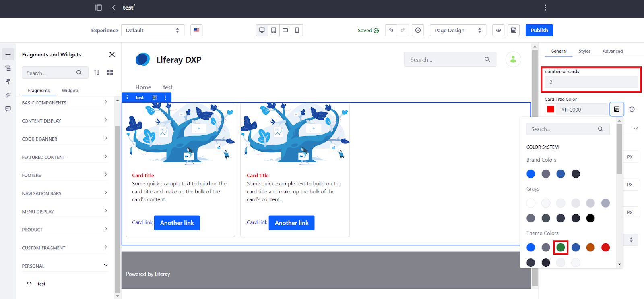644x299 pixels.
Task: Open test fragment options kebab
Action: coord(165,98)
